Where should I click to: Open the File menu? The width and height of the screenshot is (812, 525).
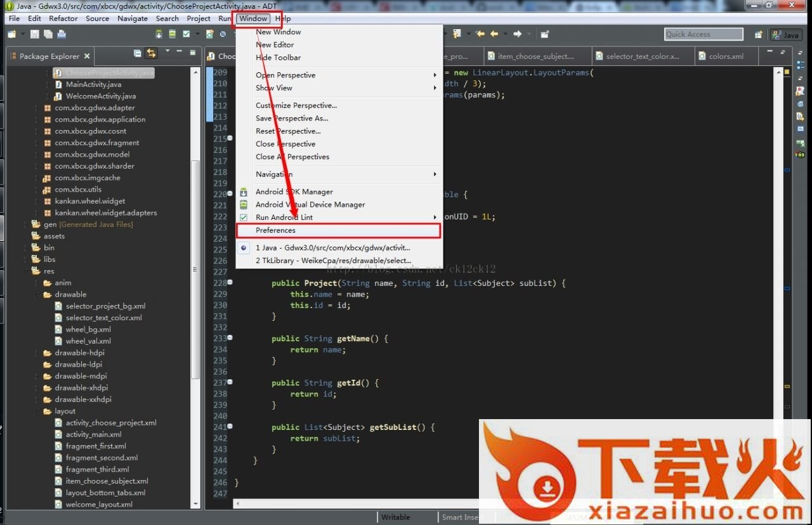[14, 18]
